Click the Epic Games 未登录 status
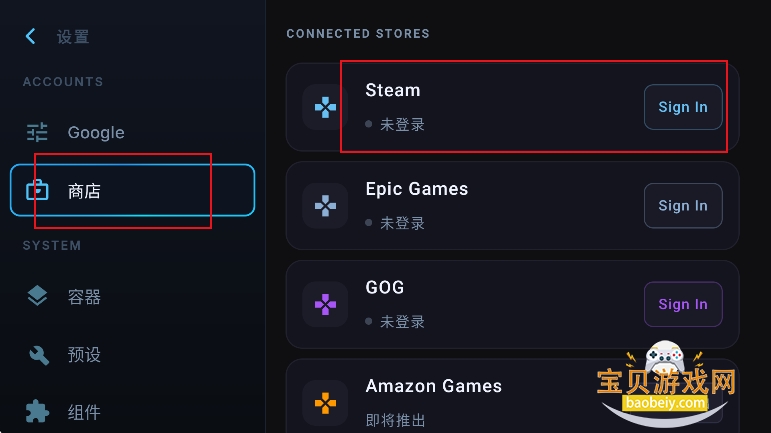The image size is (771, 433). [x=401, y=223]
